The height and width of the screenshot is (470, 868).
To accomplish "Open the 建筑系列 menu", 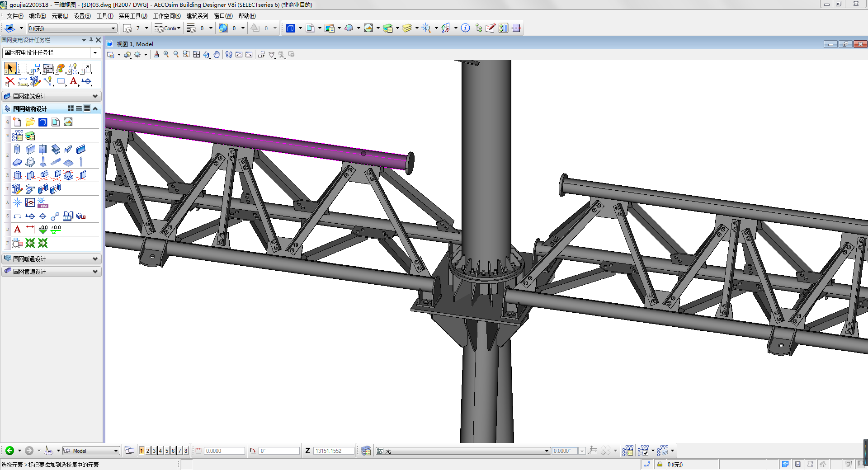I will 197,16.
